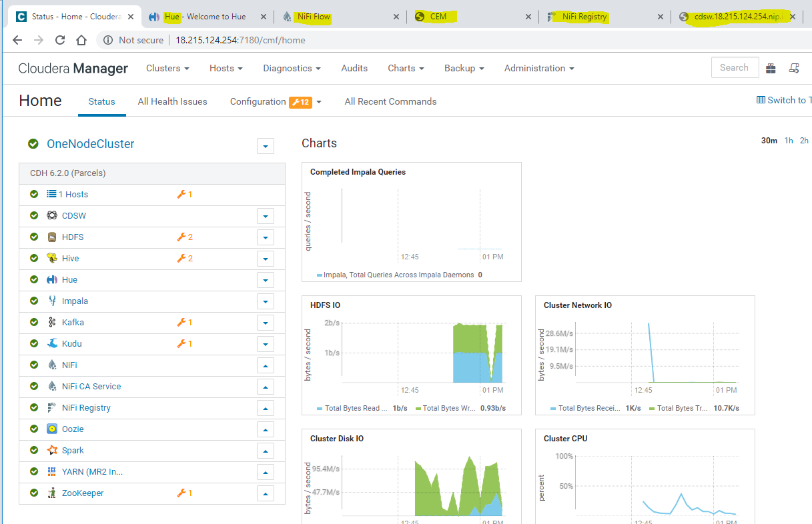
Task: Open Kafka configuration wrench warning
Action: 185,322
